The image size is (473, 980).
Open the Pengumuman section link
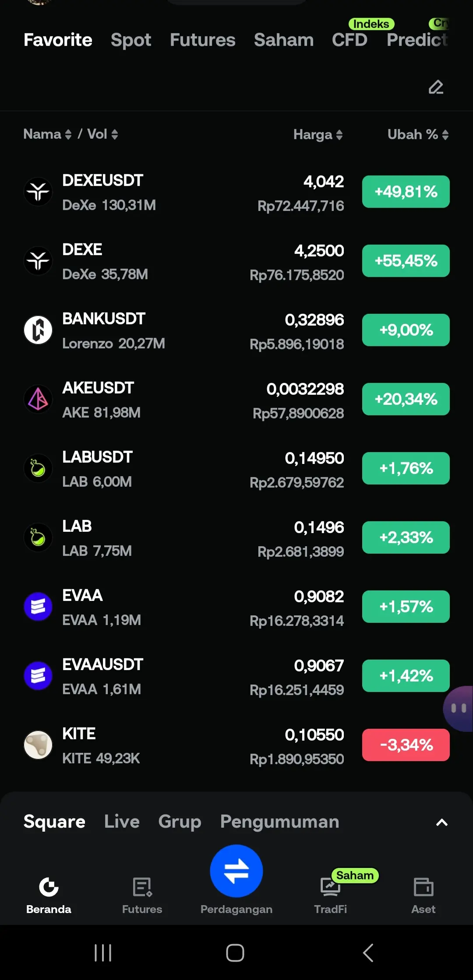[279, 822]
